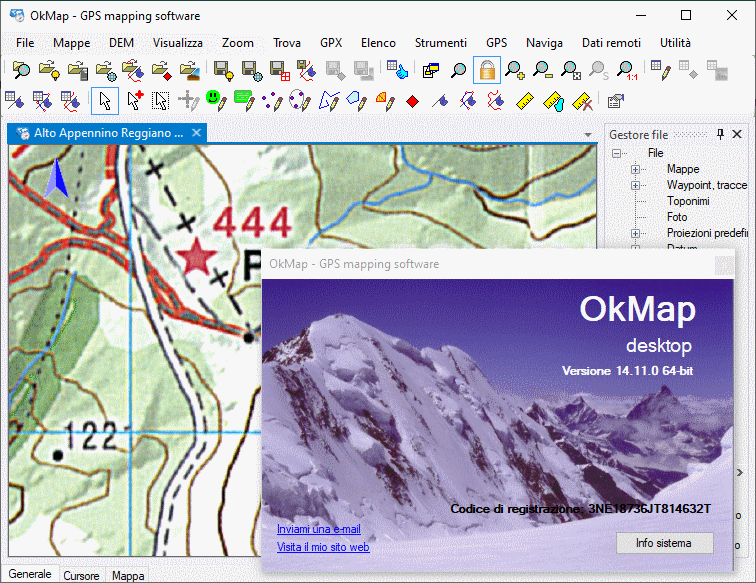Select Toponimi in Gestore file tree
Image resolution: width=756 pixels, height=583 pixels.
tap(688, 201)
